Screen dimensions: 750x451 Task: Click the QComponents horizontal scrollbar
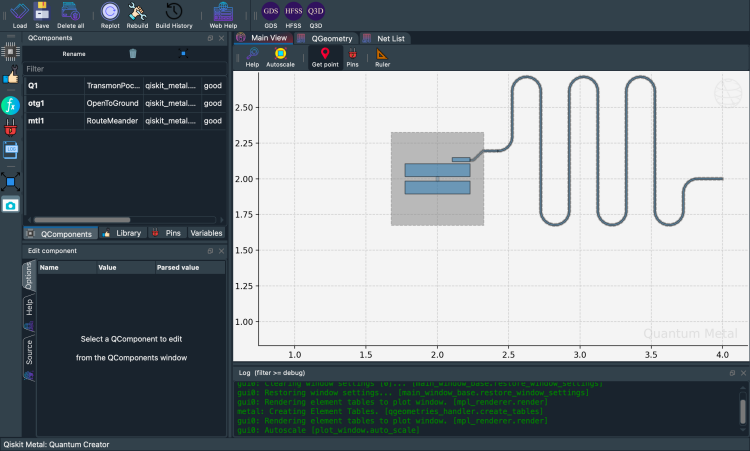tap(82, 220)
